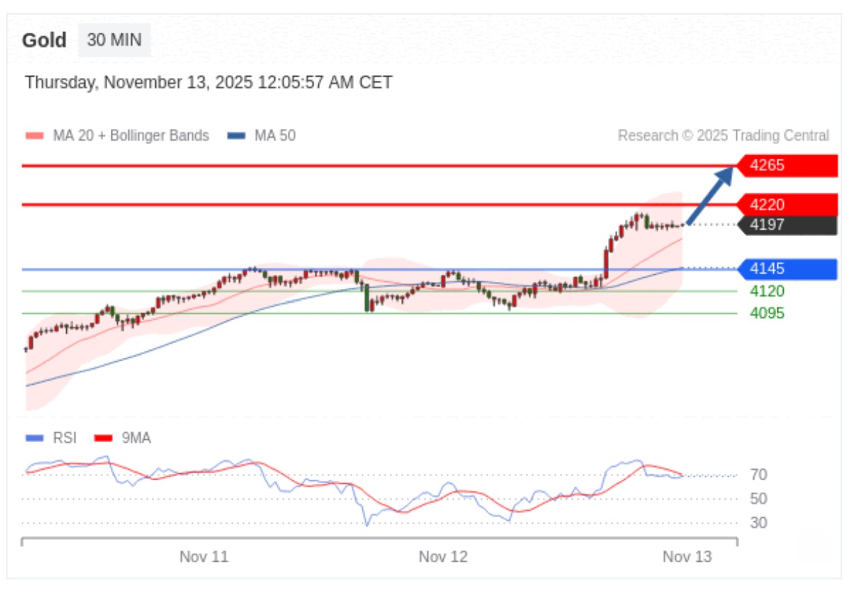Click the chart timestamp text
The height and width of the screenshot is (600, 868).
(208, 83)
